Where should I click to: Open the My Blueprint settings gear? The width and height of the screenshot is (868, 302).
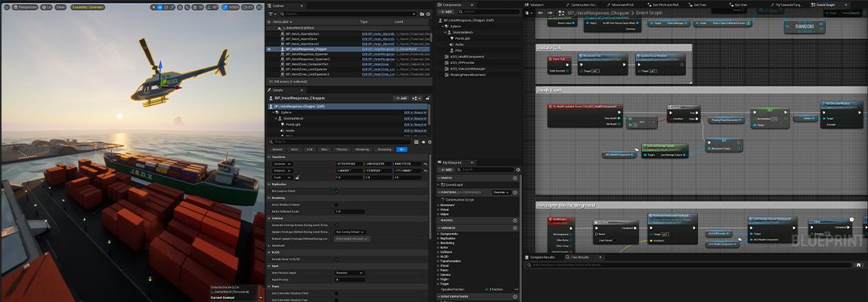point(518,170)
